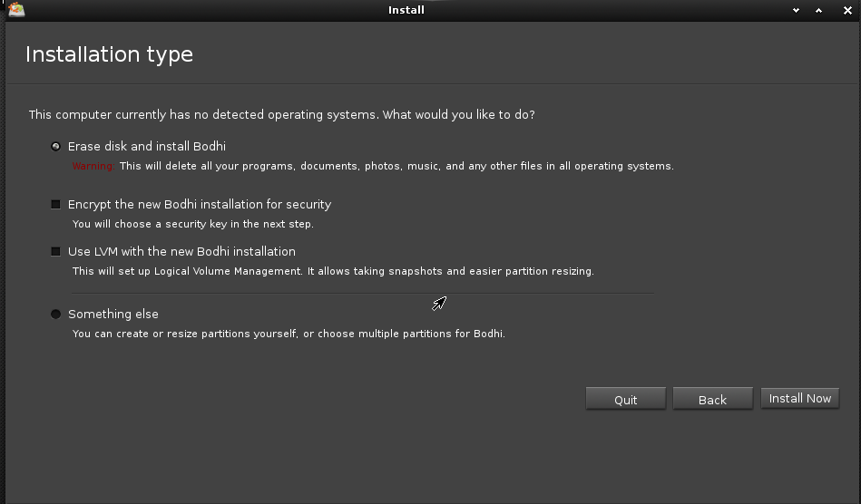The width and height of the screenshot is (861, 504).
Task: Click the Logical Volume Management description line
Action: 333,271
